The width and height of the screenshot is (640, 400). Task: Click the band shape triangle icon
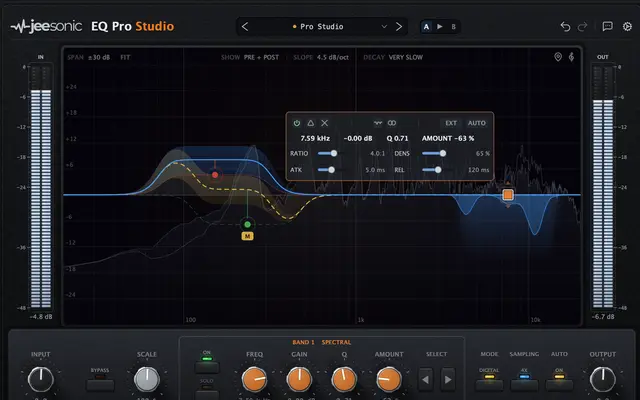click(x=311, y=123)
